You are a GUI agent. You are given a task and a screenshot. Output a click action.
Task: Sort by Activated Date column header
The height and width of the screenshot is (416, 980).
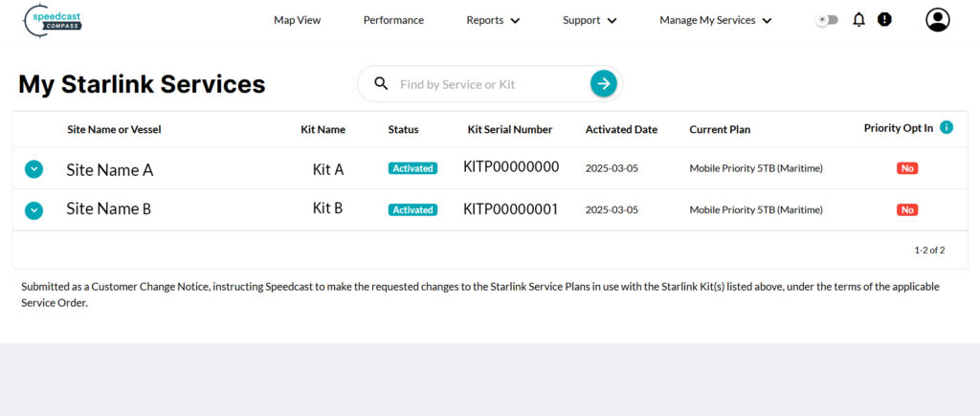(x=621, y=129)
